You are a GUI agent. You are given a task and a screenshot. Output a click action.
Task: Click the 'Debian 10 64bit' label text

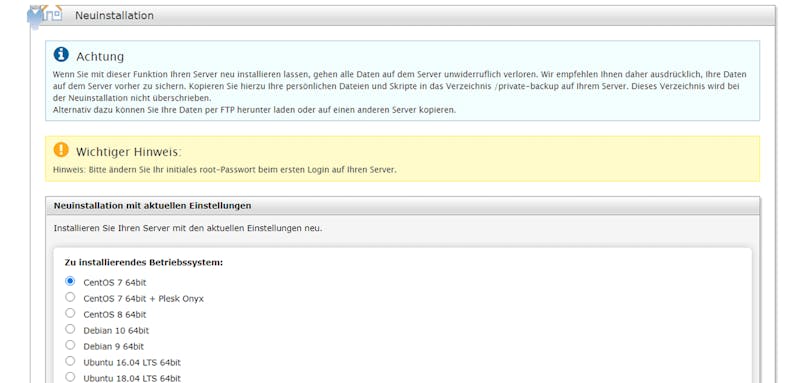coord(116,330)
